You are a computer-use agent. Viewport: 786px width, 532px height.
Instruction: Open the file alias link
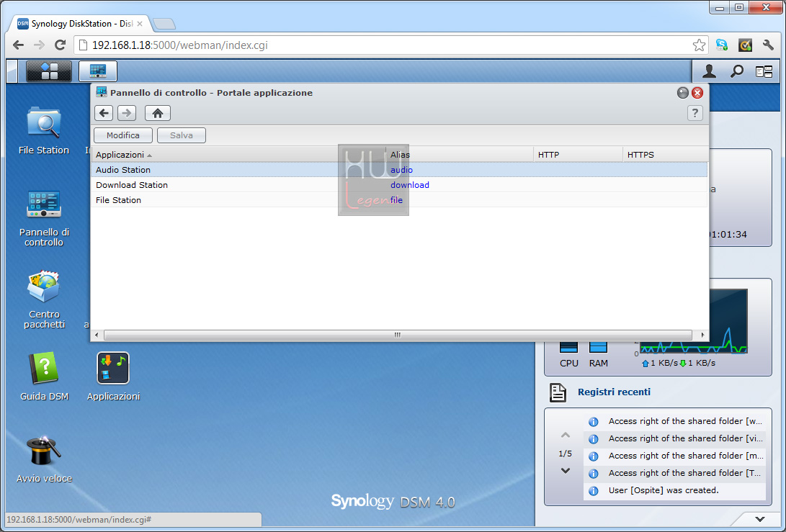(x=396, y=200)
